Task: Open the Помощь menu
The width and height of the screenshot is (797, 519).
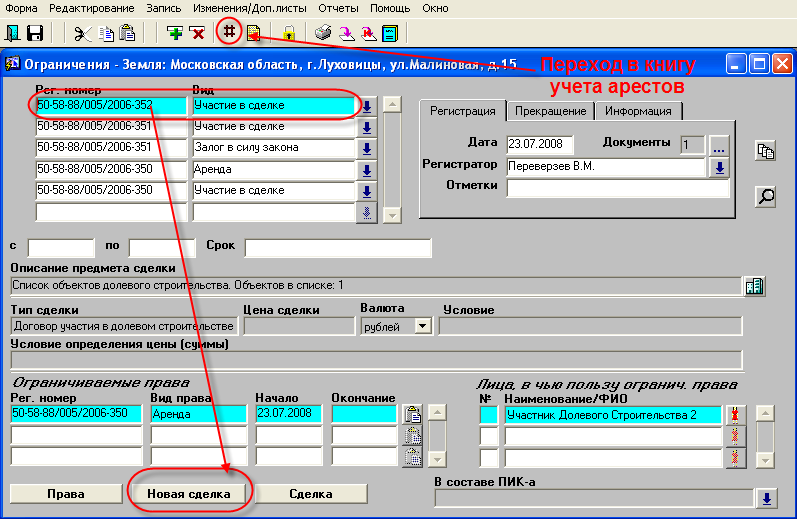Action: pos(390,8)
